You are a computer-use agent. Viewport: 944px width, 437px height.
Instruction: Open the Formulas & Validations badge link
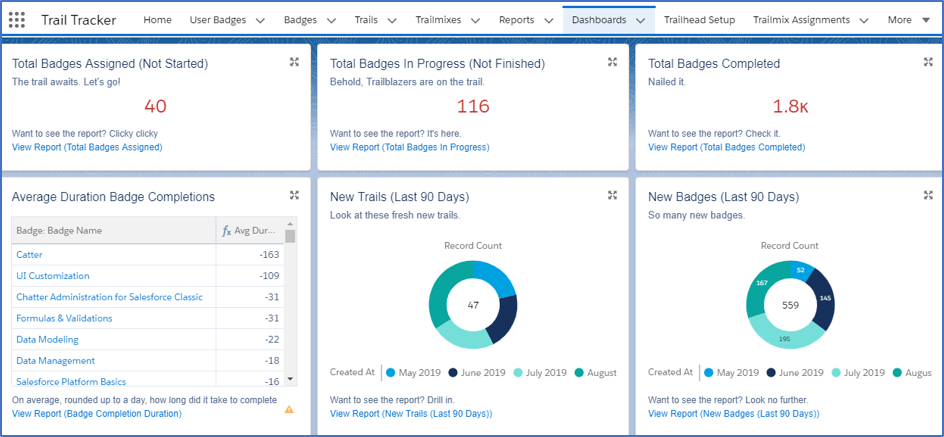pyautogui.click(x=64, y=318)
